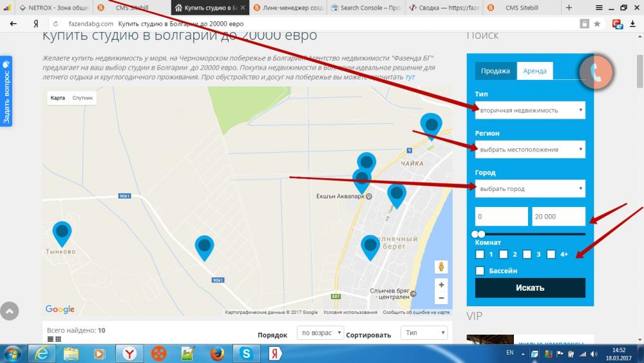The image size is (644, 363).
Task: Tick the 1 room checkbox
Action: coord(480,255)
